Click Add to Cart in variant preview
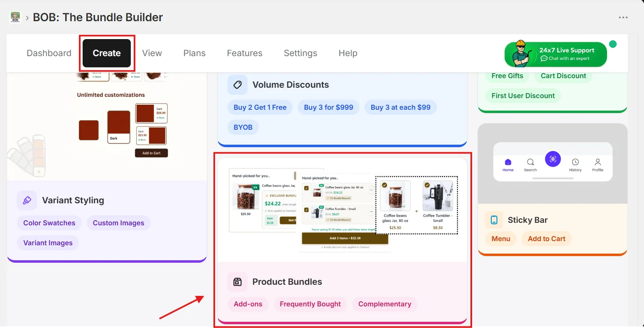644x328 pixels. pos(151,153)
